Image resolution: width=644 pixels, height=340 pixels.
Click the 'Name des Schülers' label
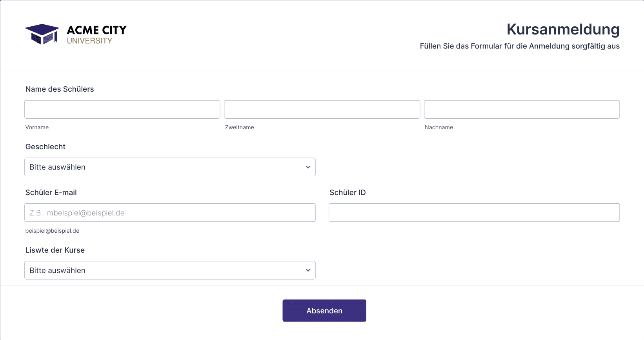tap(60, 89)
